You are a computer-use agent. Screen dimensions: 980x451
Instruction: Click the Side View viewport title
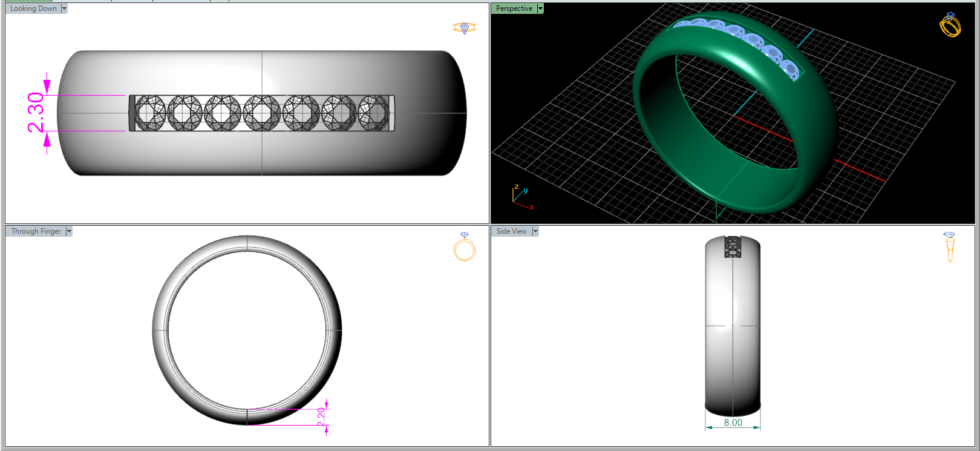point(512,231)
